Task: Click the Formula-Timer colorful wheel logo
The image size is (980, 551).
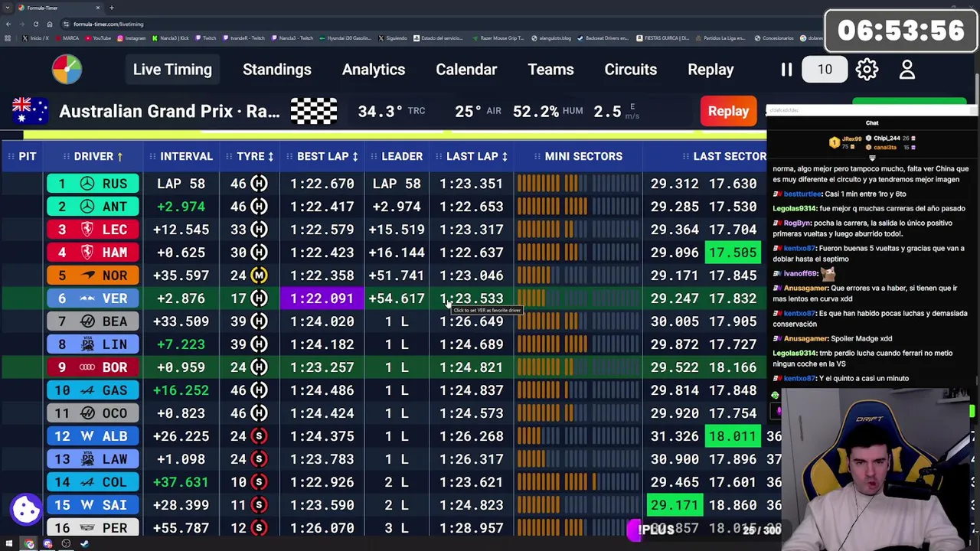Action: coord(67,69)
